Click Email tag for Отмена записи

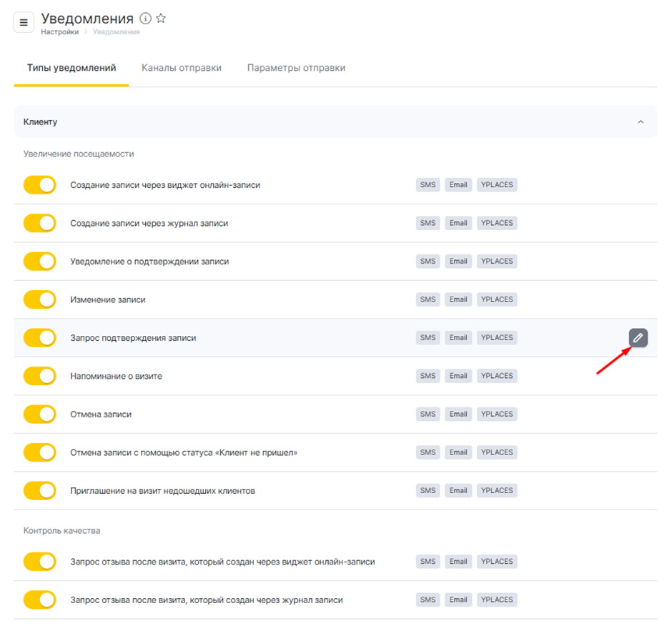(458, 414)
